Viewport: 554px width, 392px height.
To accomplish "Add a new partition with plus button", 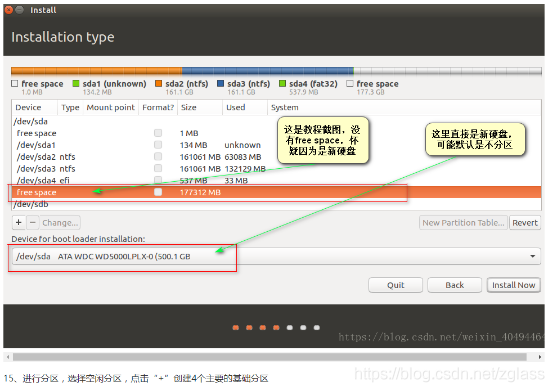I will point(19,223).
